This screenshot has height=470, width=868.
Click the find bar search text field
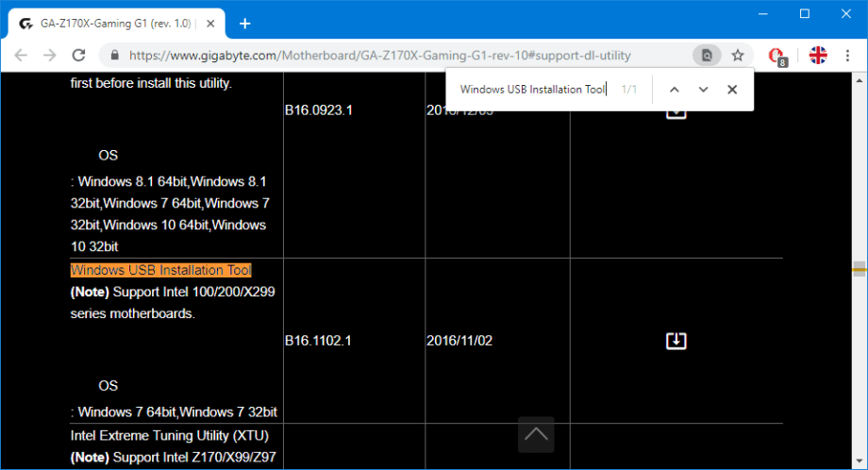532,90
